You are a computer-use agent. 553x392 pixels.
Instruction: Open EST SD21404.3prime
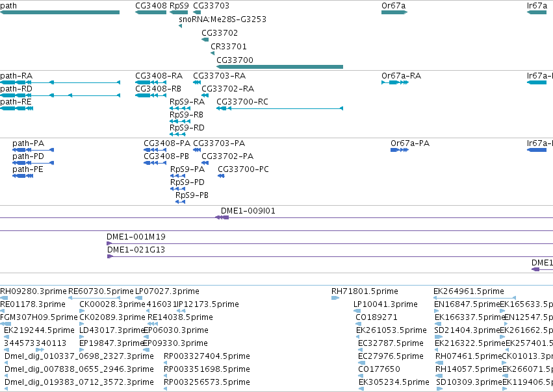pyautogui.click(x=467, y=330)
